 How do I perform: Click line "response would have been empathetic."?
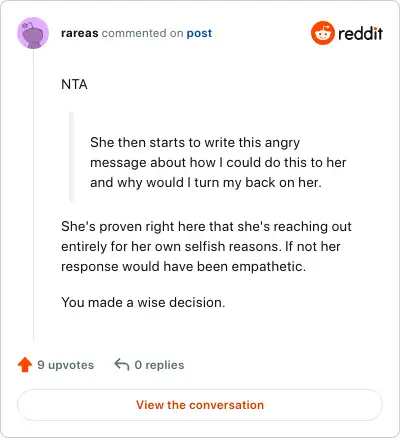tap(183, 266)
